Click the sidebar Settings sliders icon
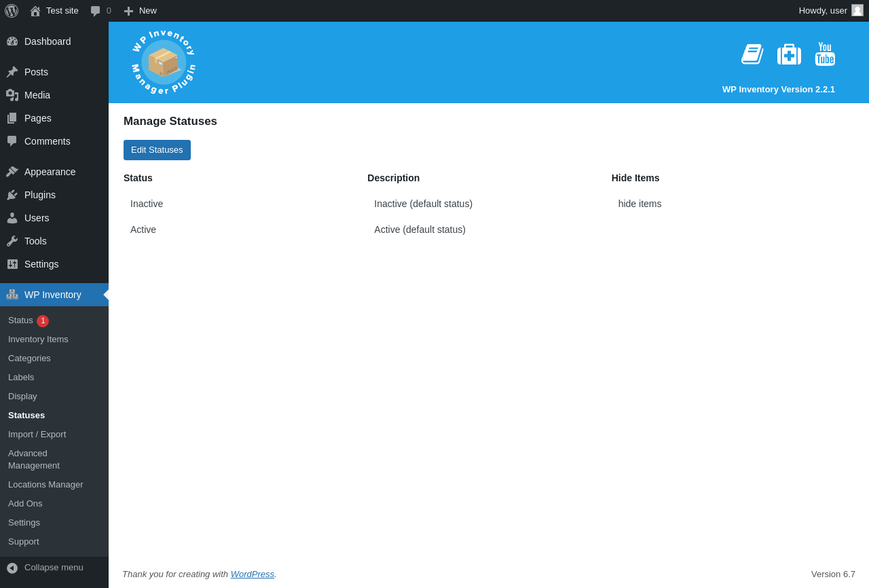Image resolution: width=869 pixels, height=588 pixels. pos(12,264)
